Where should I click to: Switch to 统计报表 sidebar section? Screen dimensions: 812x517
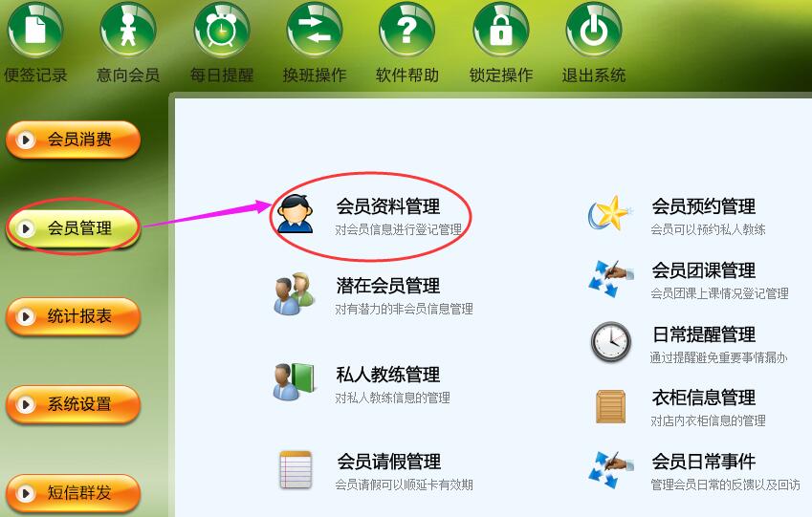pyautogui.click(x=73, y=316)
